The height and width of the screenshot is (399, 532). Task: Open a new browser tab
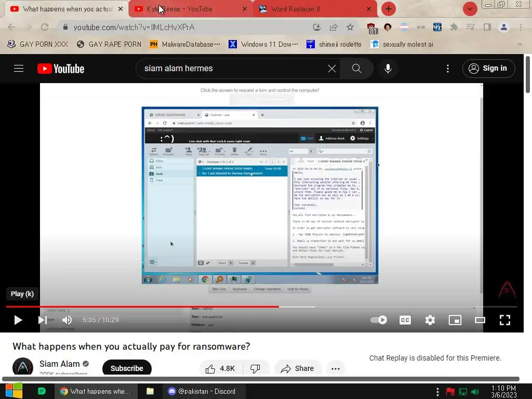point(389,9)
